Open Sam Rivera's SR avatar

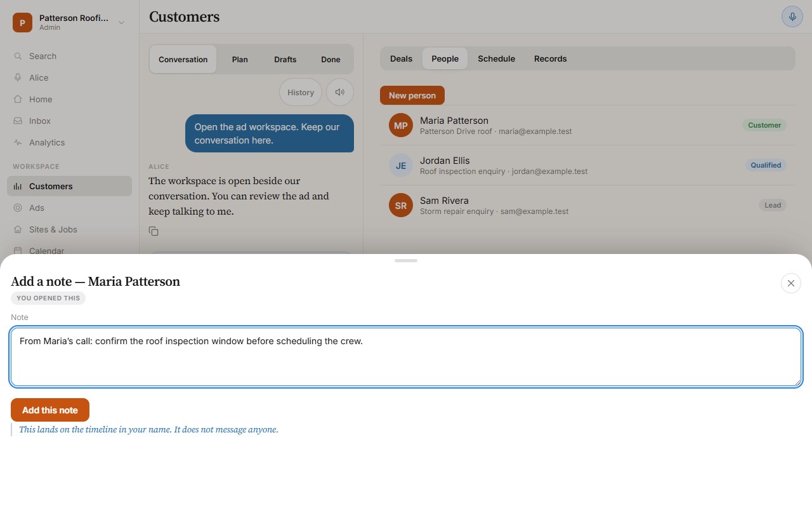[401, 205]
